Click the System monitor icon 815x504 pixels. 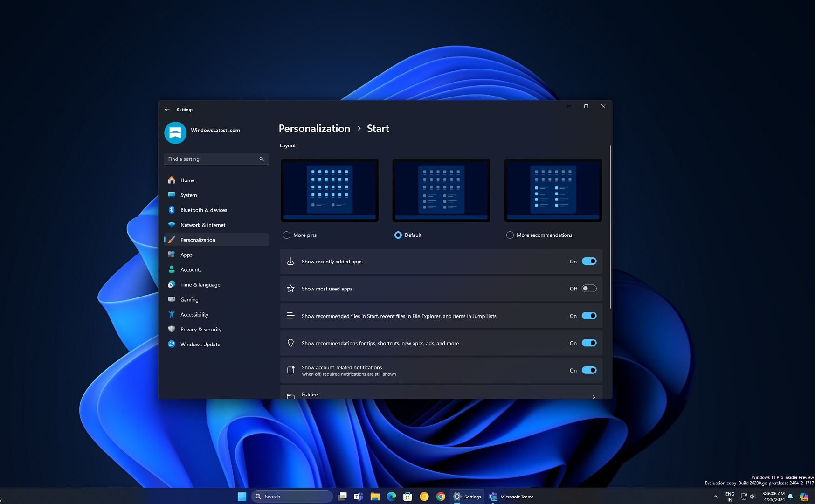click(x=172, y=195)
